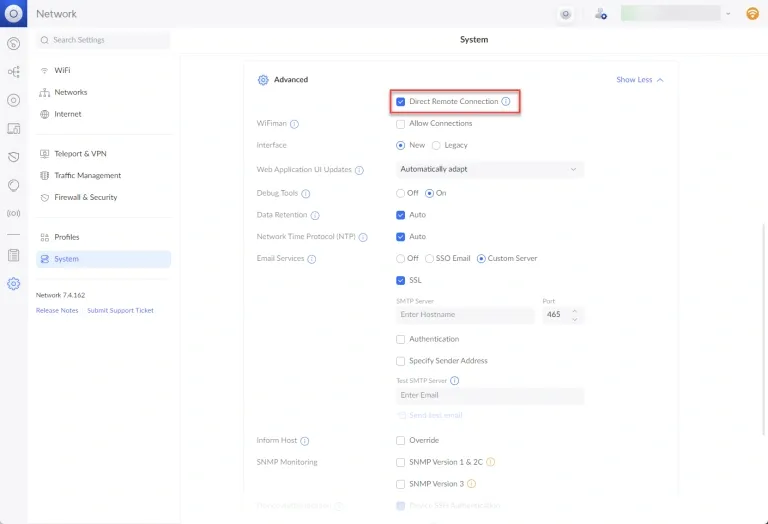
Task: Open Web Application UI Updates dropdown
Action: click(x=489, y=169)
